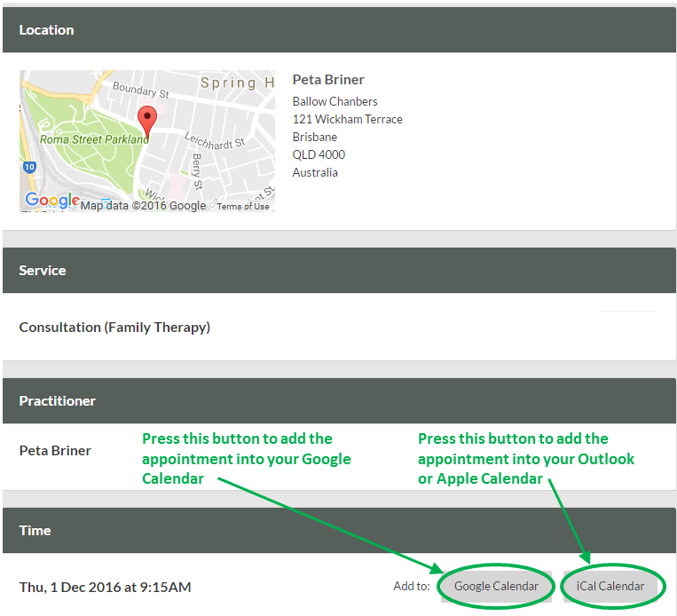
Task: Click the route 10 shield on map
Action: (x=29, y=167)
